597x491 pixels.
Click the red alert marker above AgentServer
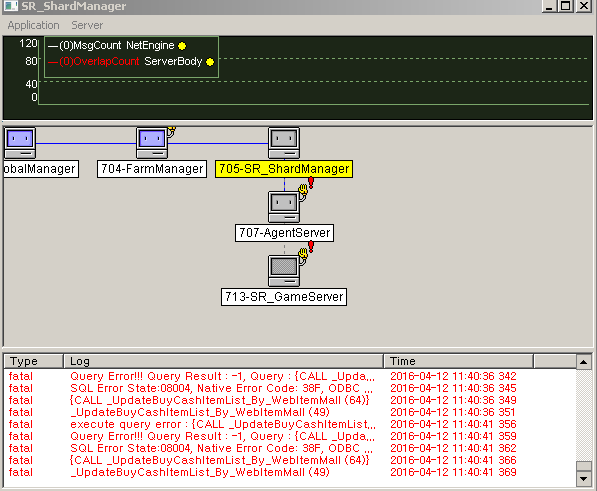311,183
